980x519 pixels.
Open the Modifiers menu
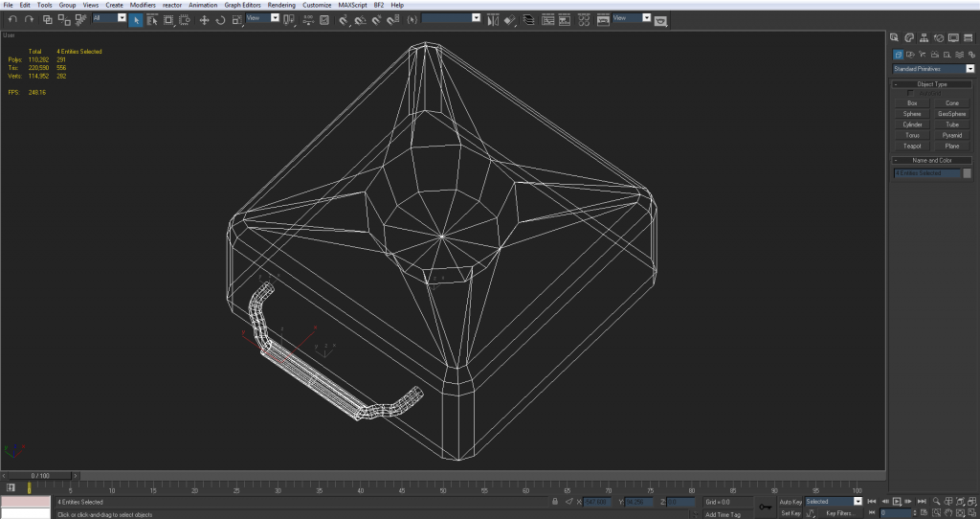point(143,5)
